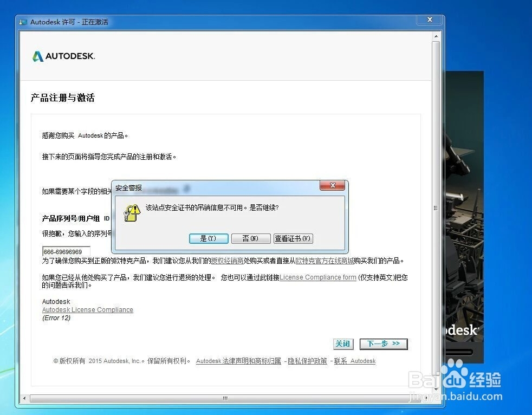Click the (Error 12) text
Image resolution: width=532 pixels, height=415 pixels.
click(56, 318)
